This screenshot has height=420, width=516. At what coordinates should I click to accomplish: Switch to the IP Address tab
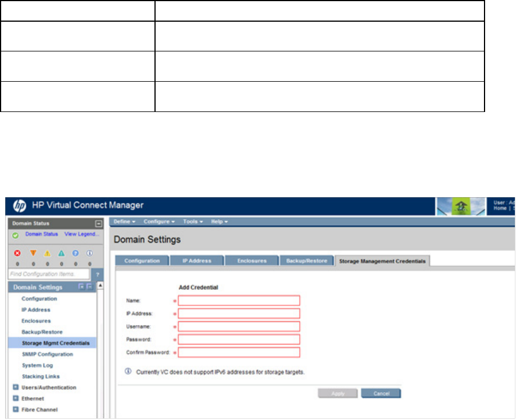tap(197, 261)
